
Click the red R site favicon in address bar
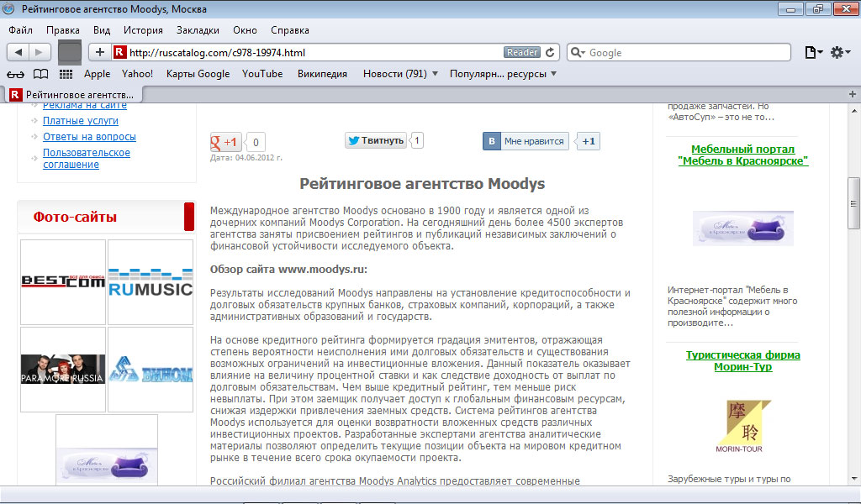(x=119, y=52)
